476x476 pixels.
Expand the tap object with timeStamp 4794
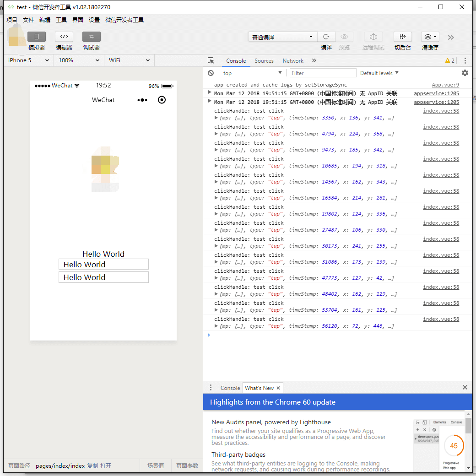(216, 134)
